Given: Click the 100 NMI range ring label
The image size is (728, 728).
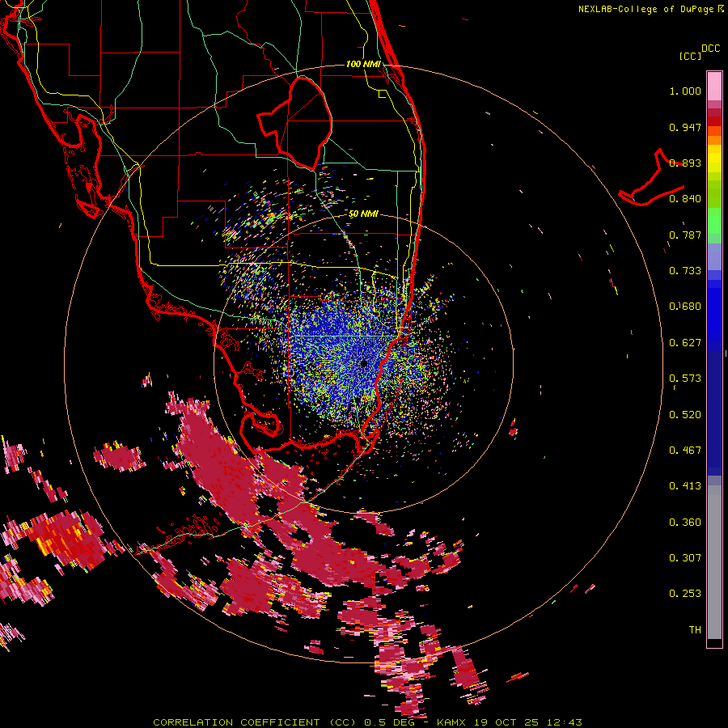Looking at the screenshot, I should click(x=363, y=64).
